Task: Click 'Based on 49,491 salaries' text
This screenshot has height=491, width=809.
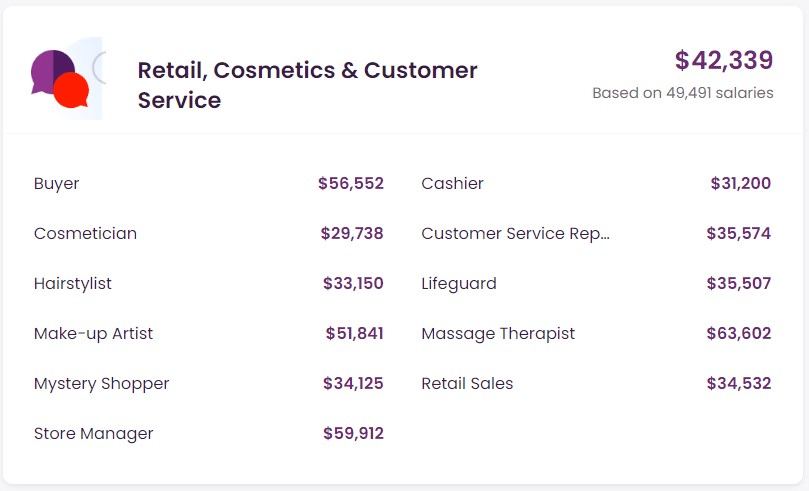Action: point(682,93)
